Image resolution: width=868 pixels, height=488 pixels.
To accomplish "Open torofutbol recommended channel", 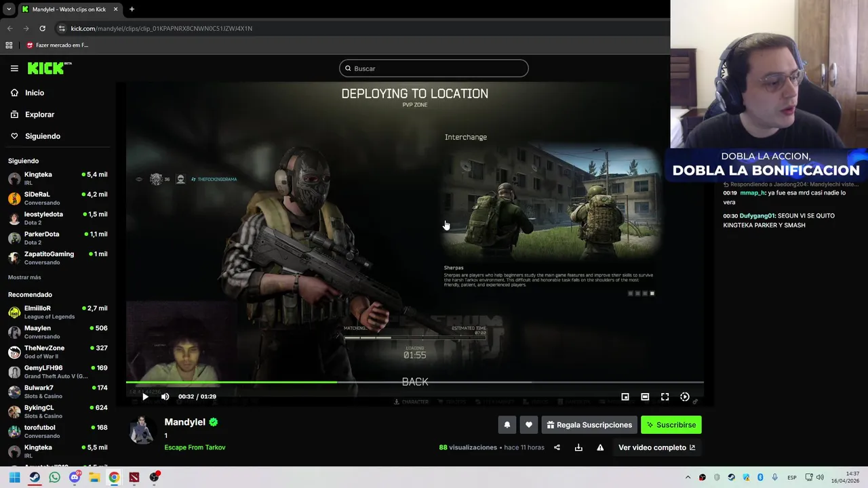I will [x=58, y=431].
